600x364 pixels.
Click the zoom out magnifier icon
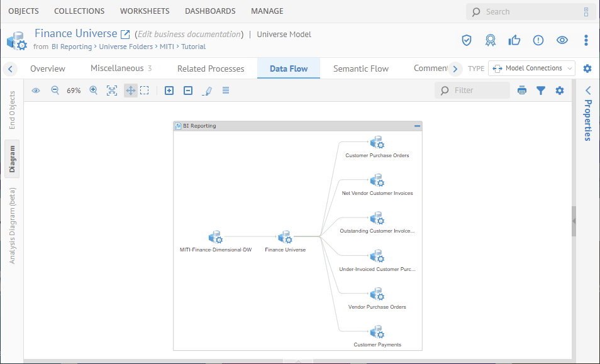coord(55,91)
